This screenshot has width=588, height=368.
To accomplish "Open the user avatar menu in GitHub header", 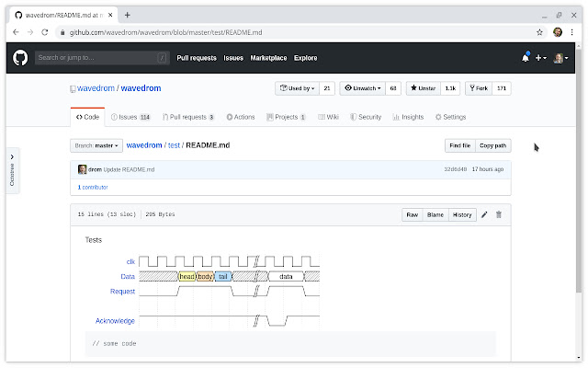I will click(560, 58).
